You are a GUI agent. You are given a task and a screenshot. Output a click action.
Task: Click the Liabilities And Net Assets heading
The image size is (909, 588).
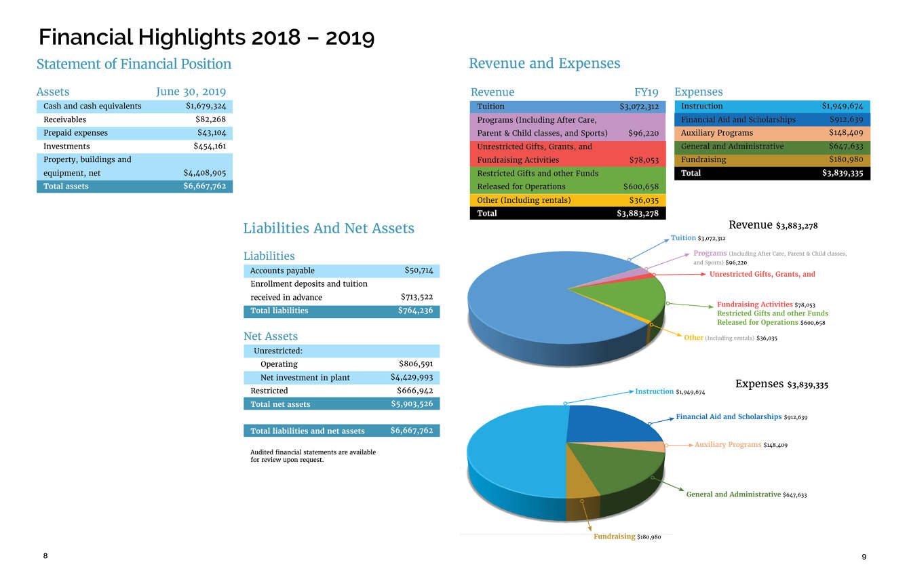328,229
